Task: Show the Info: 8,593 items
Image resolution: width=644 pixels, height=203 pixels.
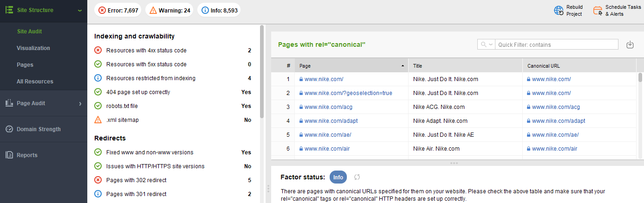Action: click(x=219, y=10)
